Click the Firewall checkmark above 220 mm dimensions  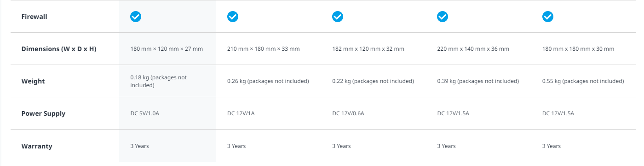443,17
